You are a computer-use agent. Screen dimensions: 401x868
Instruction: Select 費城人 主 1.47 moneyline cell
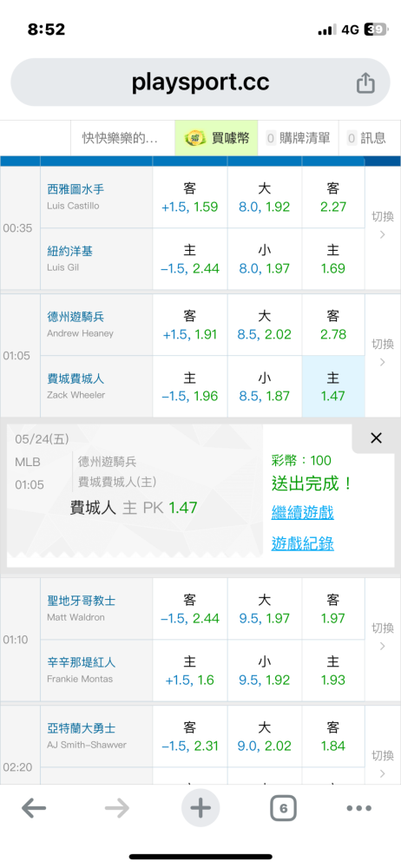(333, 386)
